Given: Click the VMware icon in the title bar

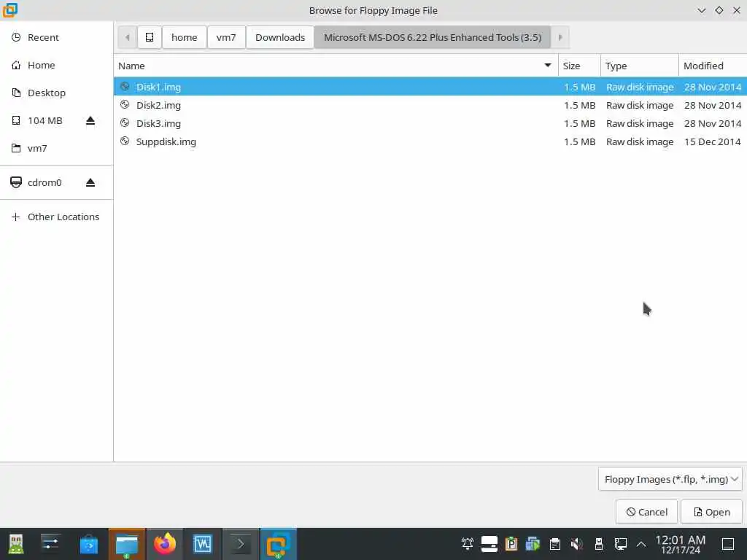Looking at the screenshot, I should coord(10,10).
